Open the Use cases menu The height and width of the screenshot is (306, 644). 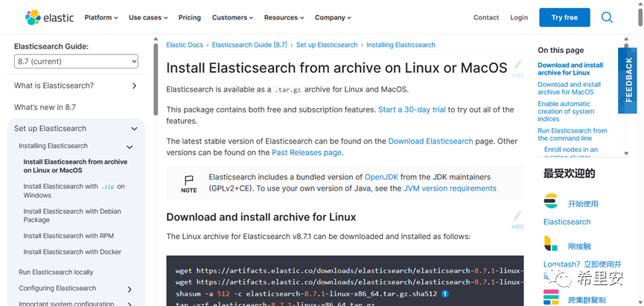pos(147,17)
